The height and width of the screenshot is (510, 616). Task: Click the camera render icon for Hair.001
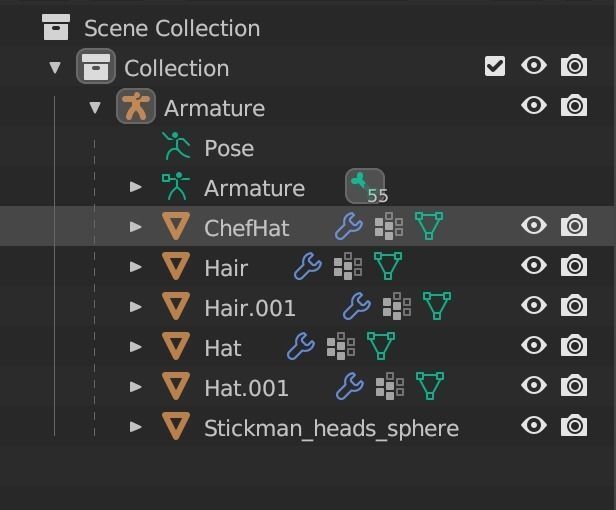[x=574, y=306]
